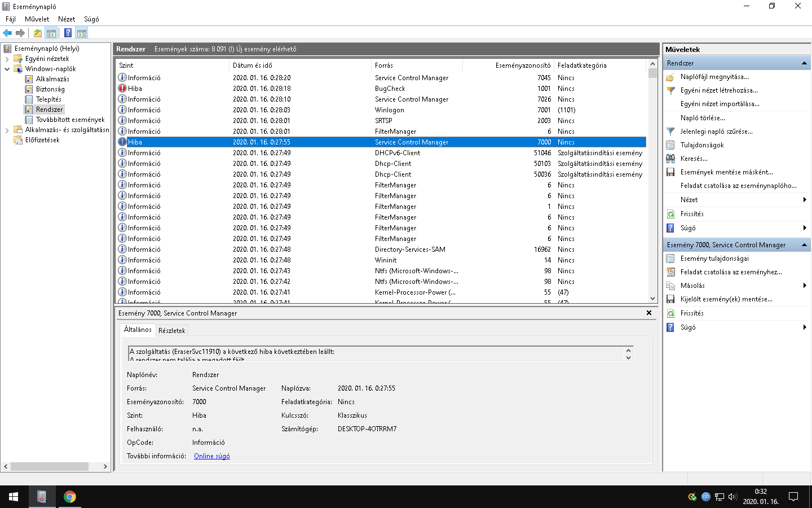This screenshot has width=812, height=508.
Task: Click Egyéni nézet importálása action
Action: 720,104
